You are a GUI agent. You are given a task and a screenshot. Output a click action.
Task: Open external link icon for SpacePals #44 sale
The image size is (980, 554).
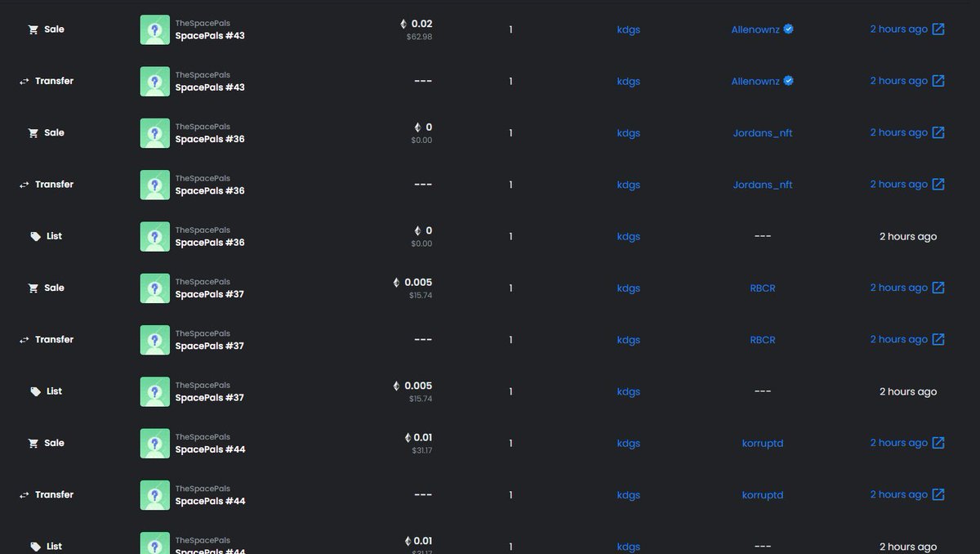pos(938,443)
